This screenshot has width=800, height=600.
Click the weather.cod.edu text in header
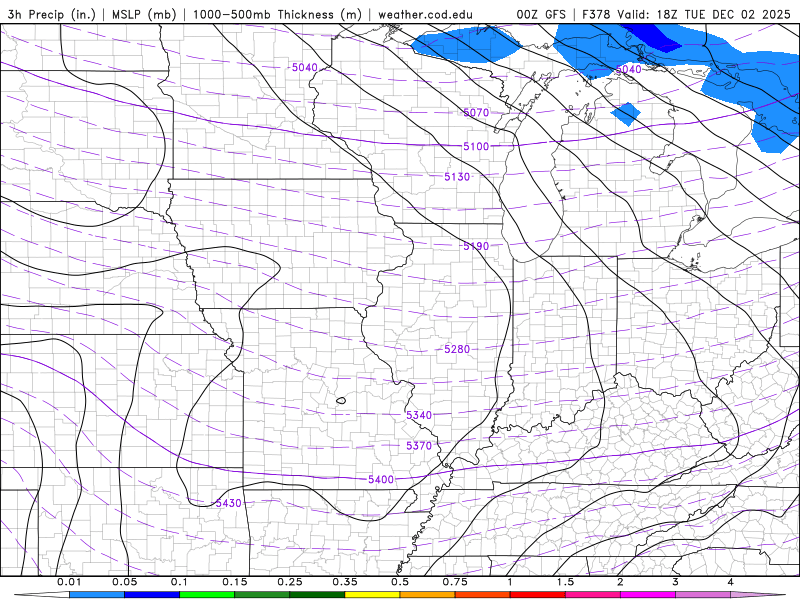pos(425,14)
